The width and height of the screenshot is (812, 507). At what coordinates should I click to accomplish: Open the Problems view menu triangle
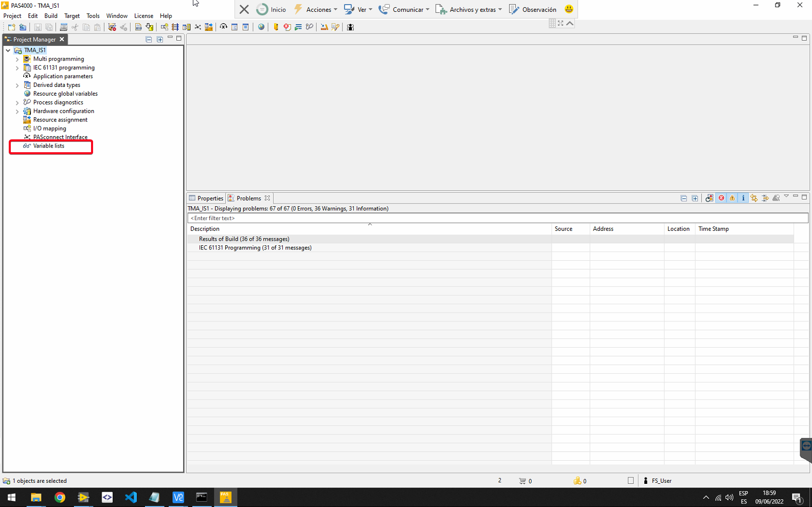pos(786,197)
